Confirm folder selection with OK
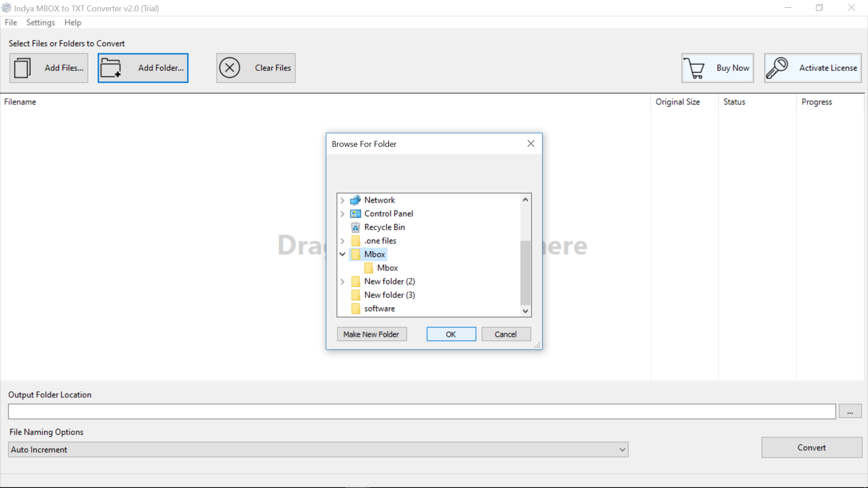The height and width of the screenshot is (488, 868). [x=451, y=334]
